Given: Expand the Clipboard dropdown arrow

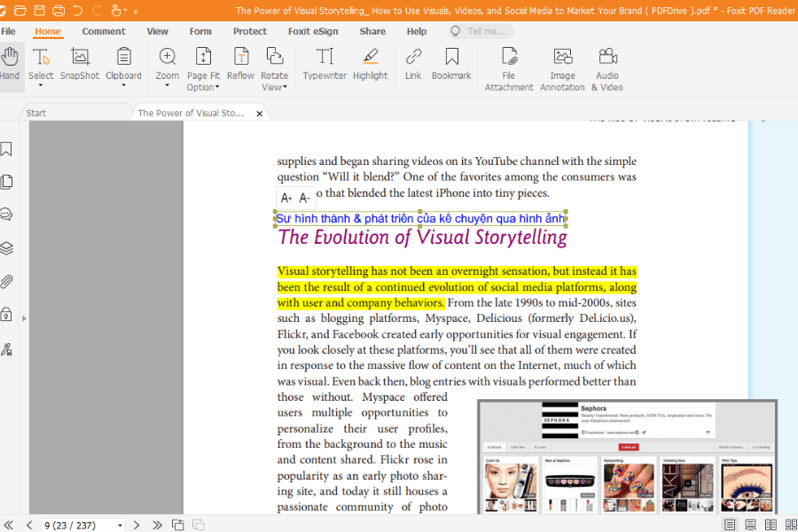Looking at the screenshot, I should pos(123,85).
